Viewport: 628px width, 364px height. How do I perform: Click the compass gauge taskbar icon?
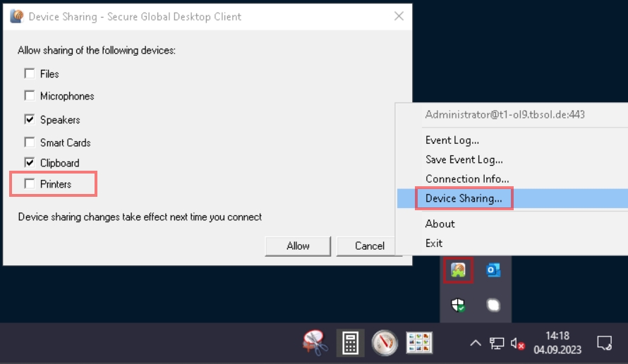point(385,343)
